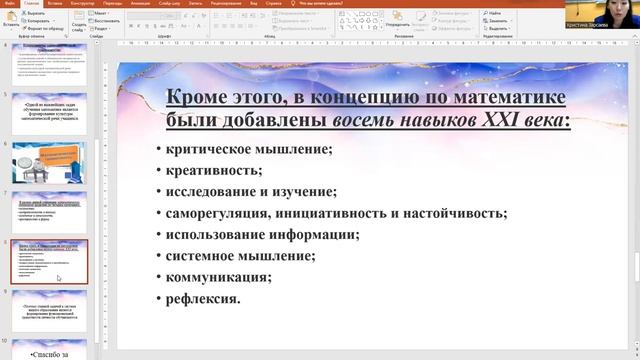Select slide 6 thumbnail with orange illustration
The height and width of the screenshot is (360, 640).
(49, 163)
